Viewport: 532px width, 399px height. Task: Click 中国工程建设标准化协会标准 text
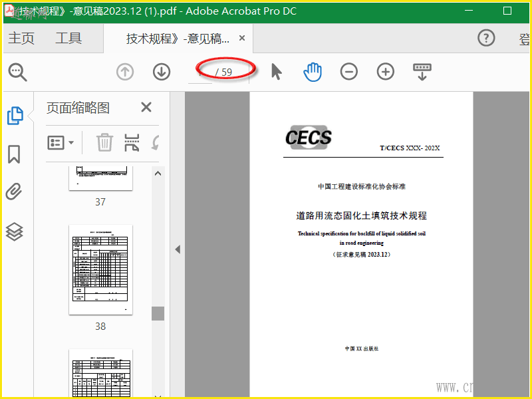point(362,186)
